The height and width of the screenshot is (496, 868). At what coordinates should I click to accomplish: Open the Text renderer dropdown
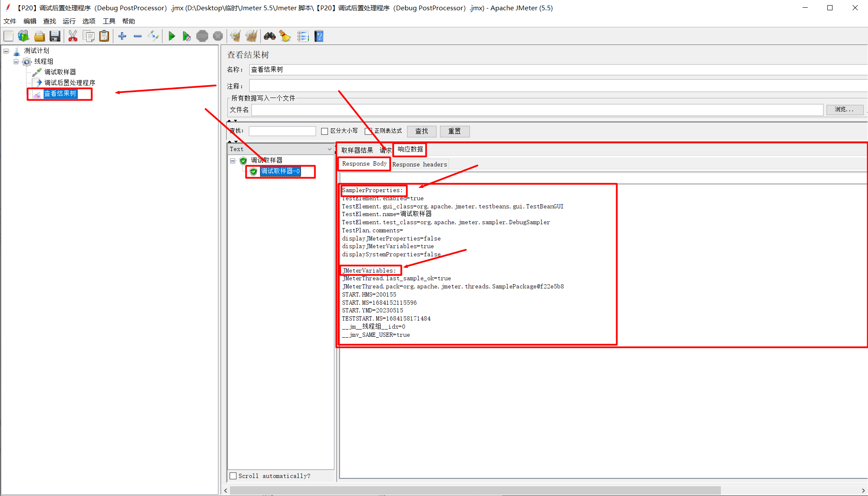[x=280, y=149]
